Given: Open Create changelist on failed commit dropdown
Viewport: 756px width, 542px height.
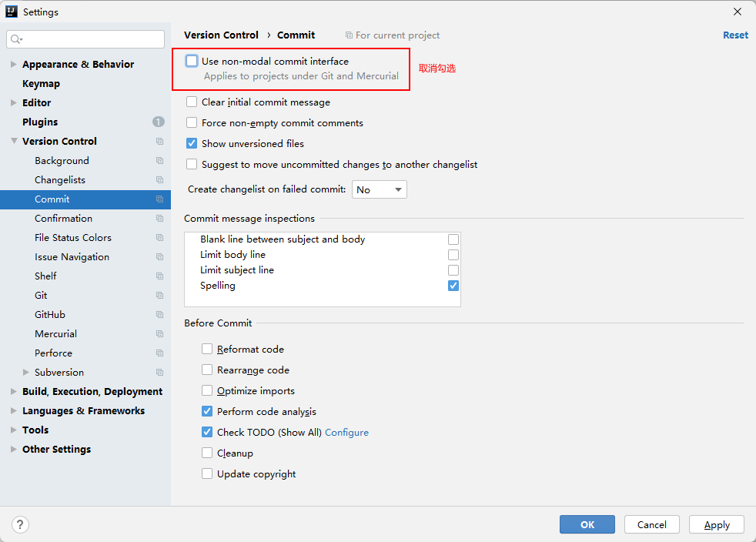Looking at the screenshot, I should coord(380,189).
